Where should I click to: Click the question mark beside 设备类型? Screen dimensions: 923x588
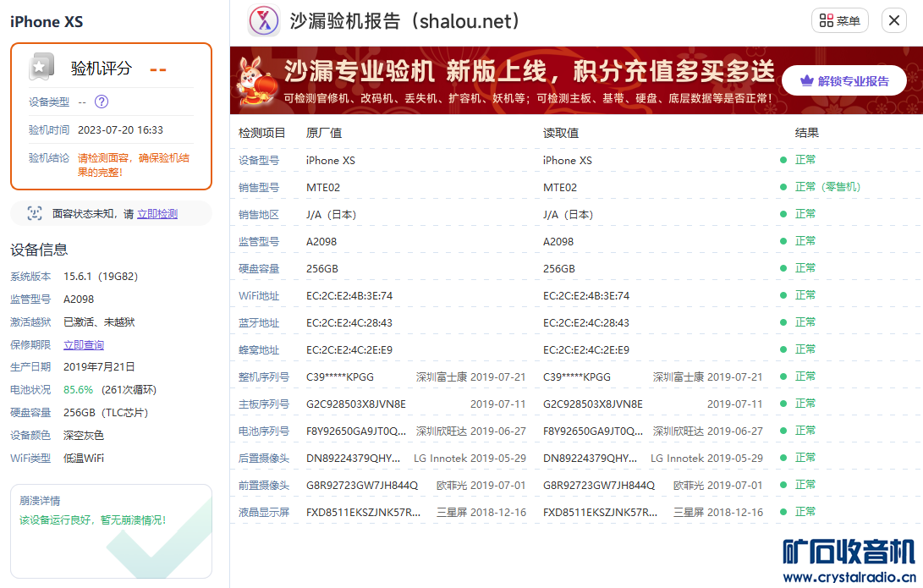(x=102, y=102)
